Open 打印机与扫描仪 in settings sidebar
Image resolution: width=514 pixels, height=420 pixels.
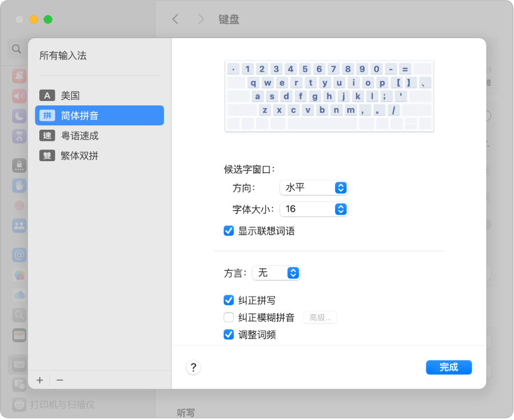(x=54, y=405)
